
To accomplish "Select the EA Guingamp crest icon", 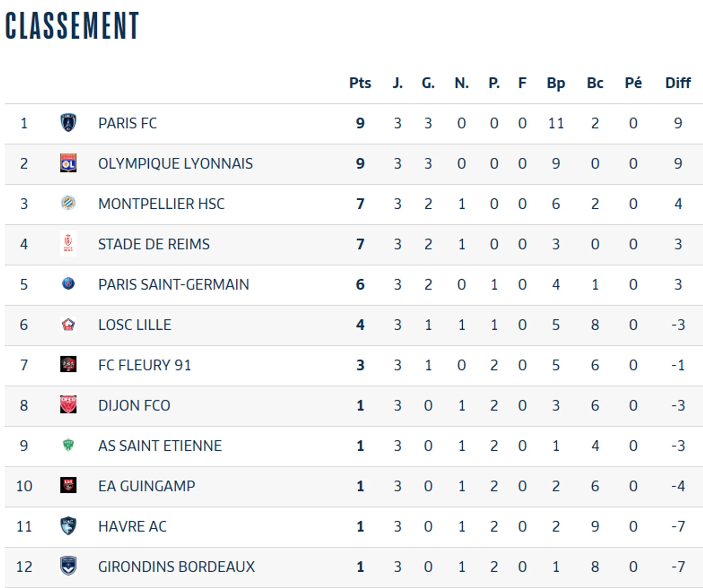I will [x=68, y=485].
